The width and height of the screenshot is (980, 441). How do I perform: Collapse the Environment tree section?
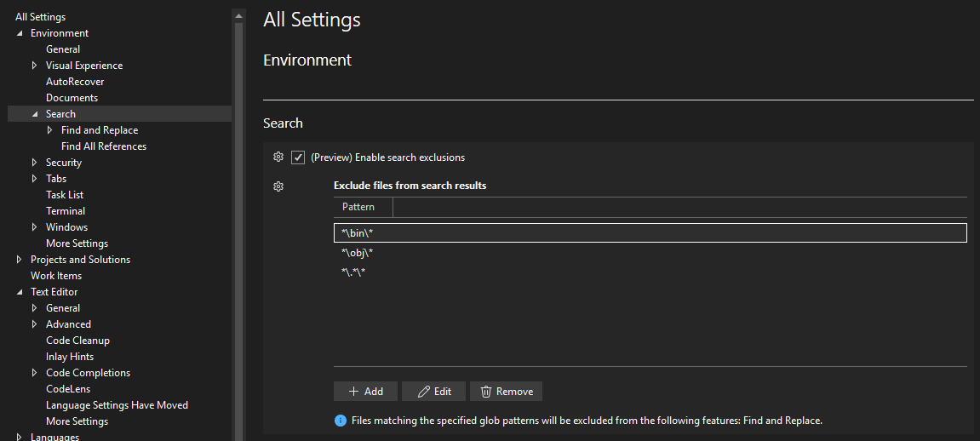[x=20, y=33]
